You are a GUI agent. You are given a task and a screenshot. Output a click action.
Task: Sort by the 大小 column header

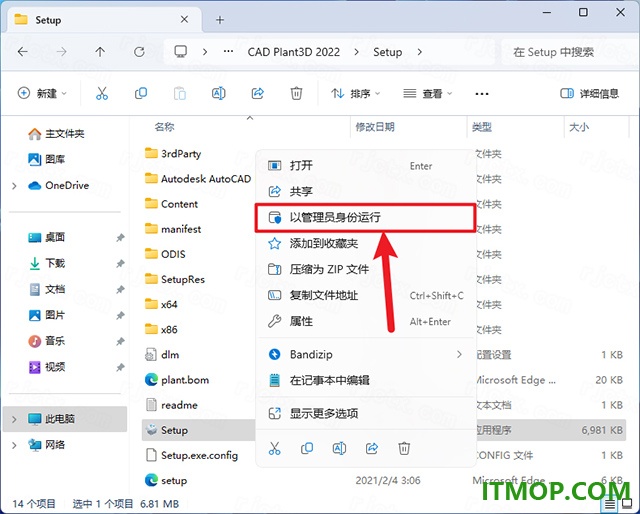coord(579,127)
